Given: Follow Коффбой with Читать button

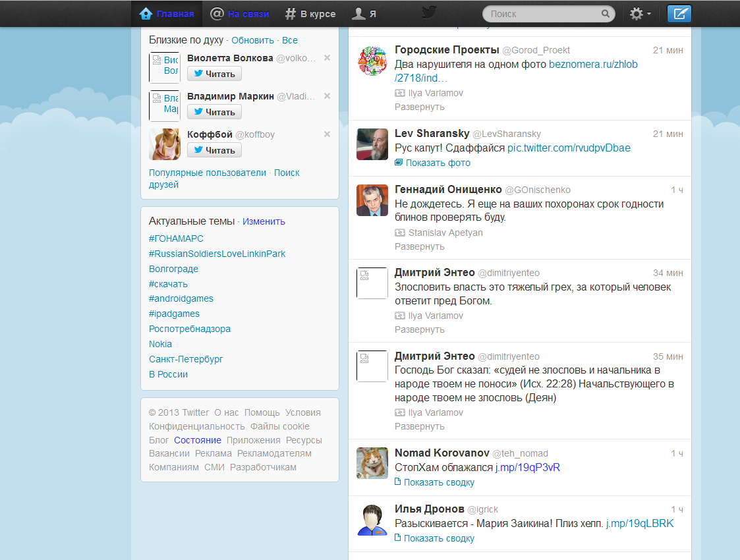Looking at the screenshot, I should 214,150.
